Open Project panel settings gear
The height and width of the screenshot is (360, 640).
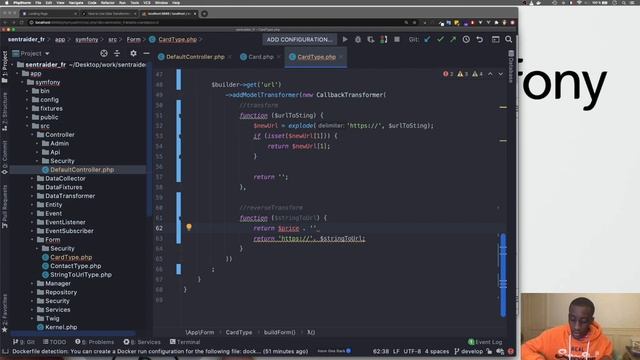click(x=133, y=53)
